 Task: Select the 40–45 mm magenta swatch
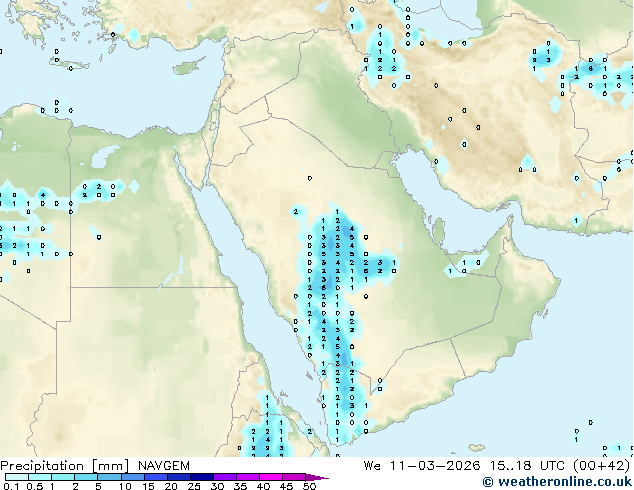[271, 477]
